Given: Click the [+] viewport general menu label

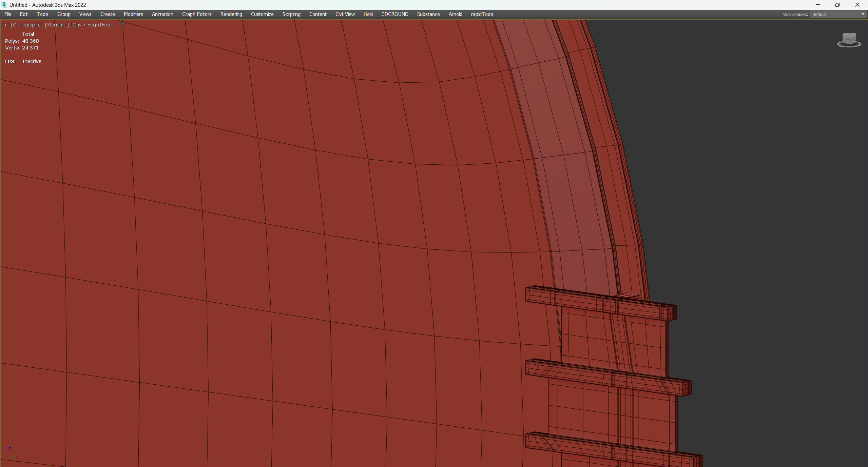Looking at the screenshot, I should coord(5,25).
